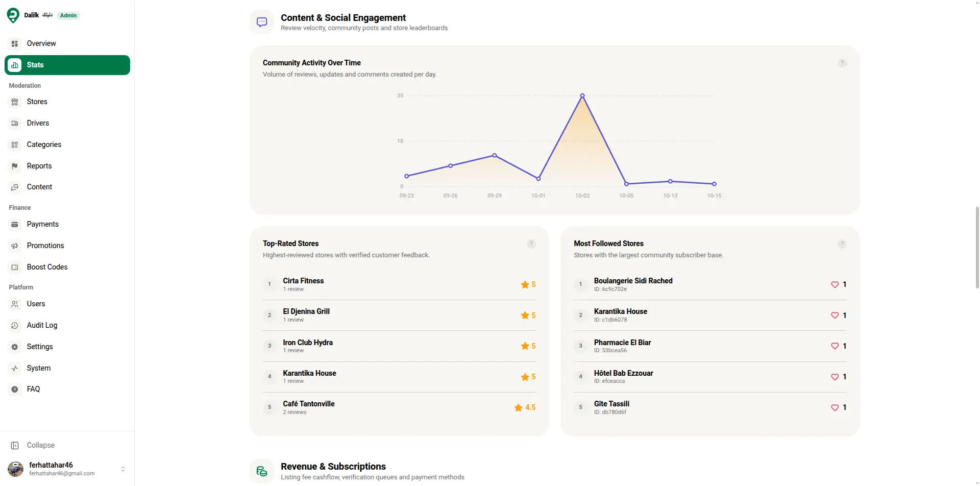The image size is (980, 486).
Task: Open Reports via the flag icon
Action: (x=15, y=166)
